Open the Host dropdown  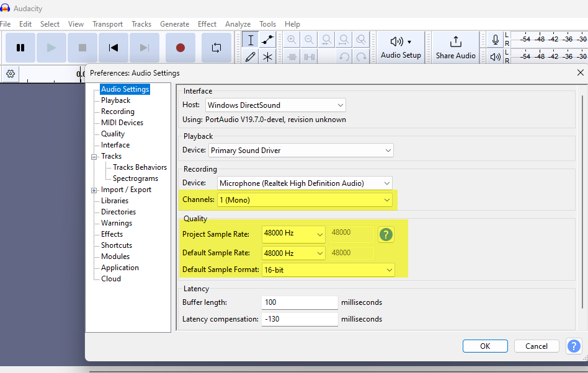point(275,105)
